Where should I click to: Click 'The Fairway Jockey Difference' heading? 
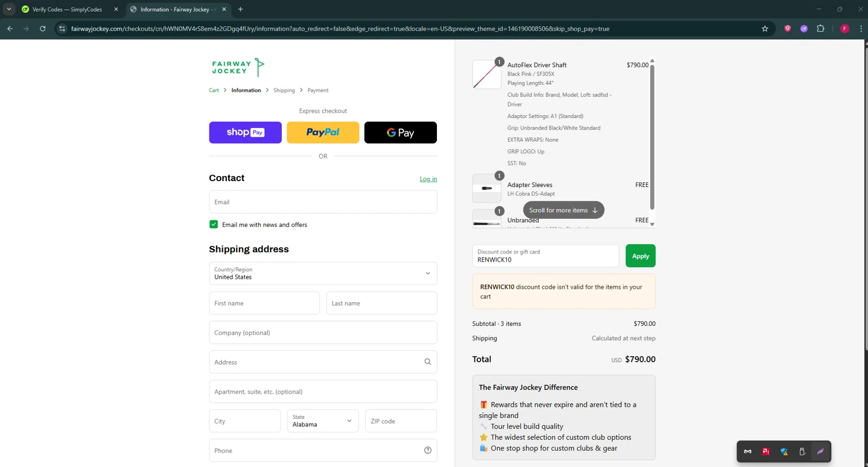528,387
